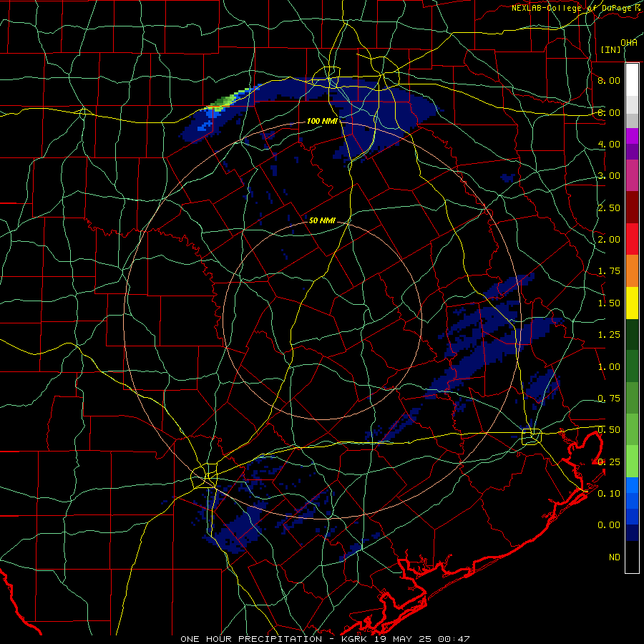Click the 4.00 legend value

pos(609,144)
